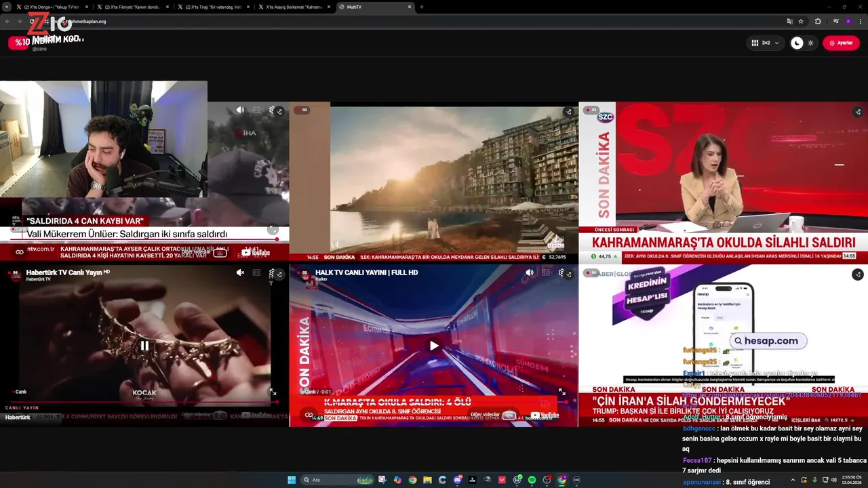Toggle sound on the NTV stream
Viewport: 868px width, 488px height.
240,110
